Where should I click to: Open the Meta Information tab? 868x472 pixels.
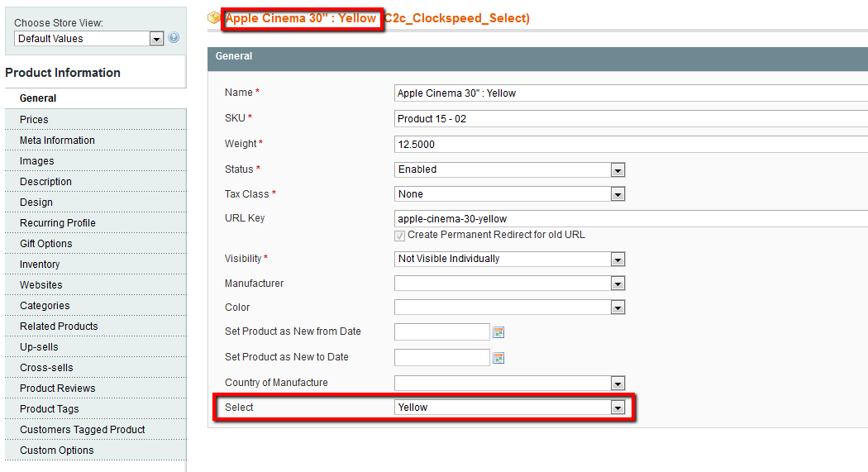(x=96, y=140)
